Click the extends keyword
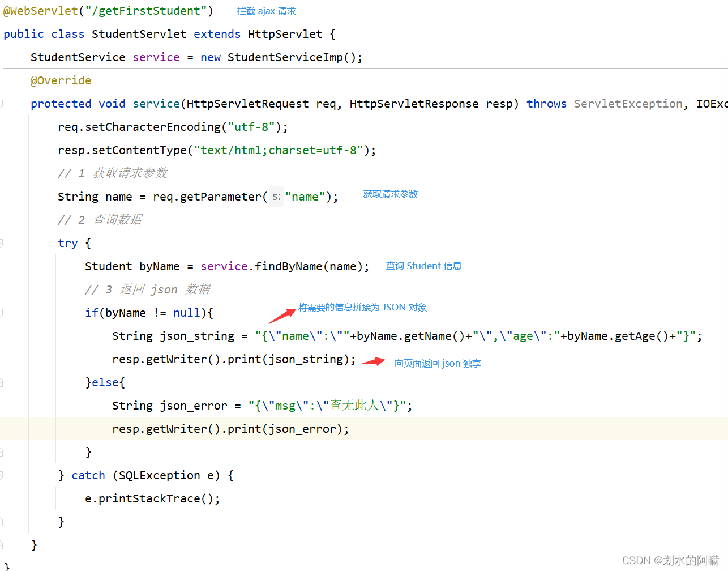This screenshot has width=728, height=571. tap(217, 34)
